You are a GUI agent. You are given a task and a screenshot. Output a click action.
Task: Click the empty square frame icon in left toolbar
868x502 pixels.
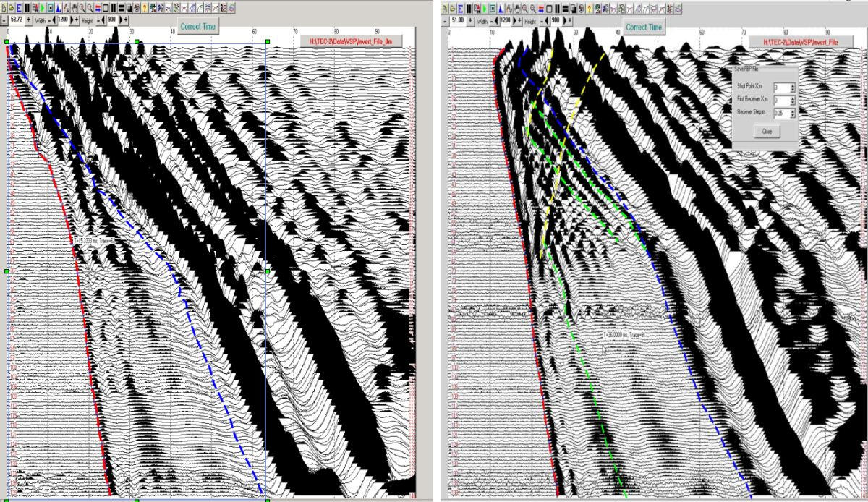tap(106, 7)
